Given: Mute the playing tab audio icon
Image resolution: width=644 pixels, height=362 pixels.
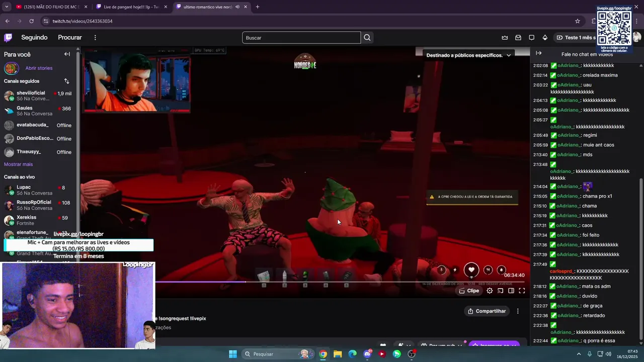Looking at the screenshot, I should (x=237, y=7).
